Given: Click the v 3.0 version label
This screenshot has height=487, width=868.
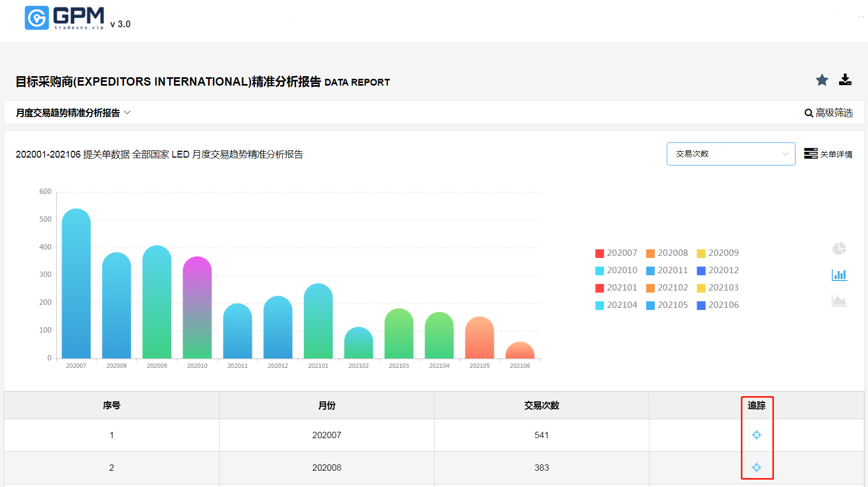Looking at the screenshot, I should pyautogui.click(x=120, y=24).
